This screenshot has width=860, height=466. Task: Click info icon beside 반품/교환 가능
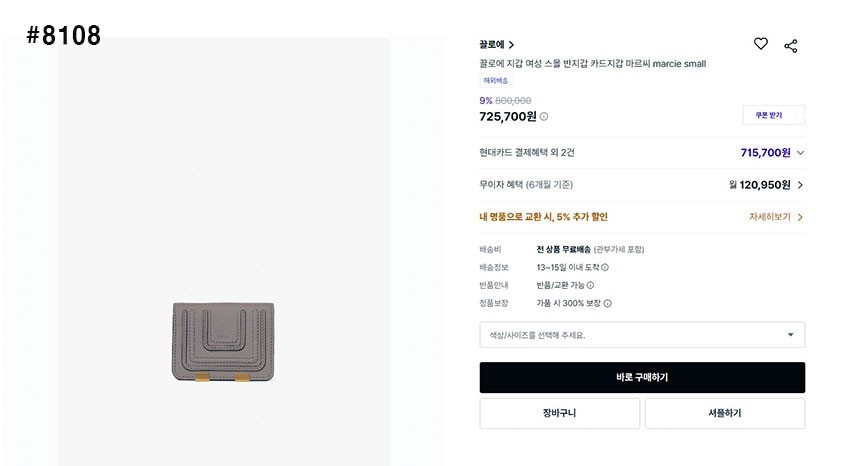[x=591, y=285]
